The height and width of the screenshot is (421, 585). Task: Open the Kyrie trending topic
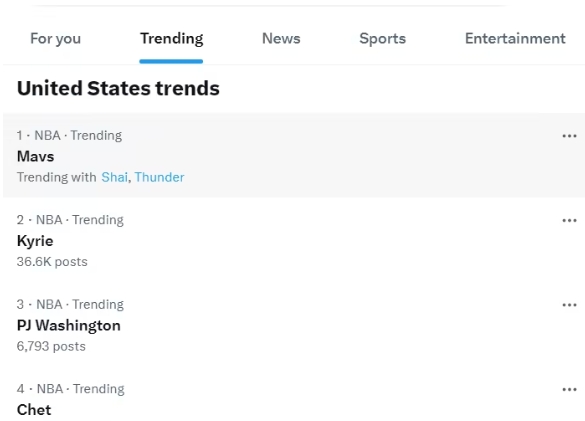(x=35, y=241)
